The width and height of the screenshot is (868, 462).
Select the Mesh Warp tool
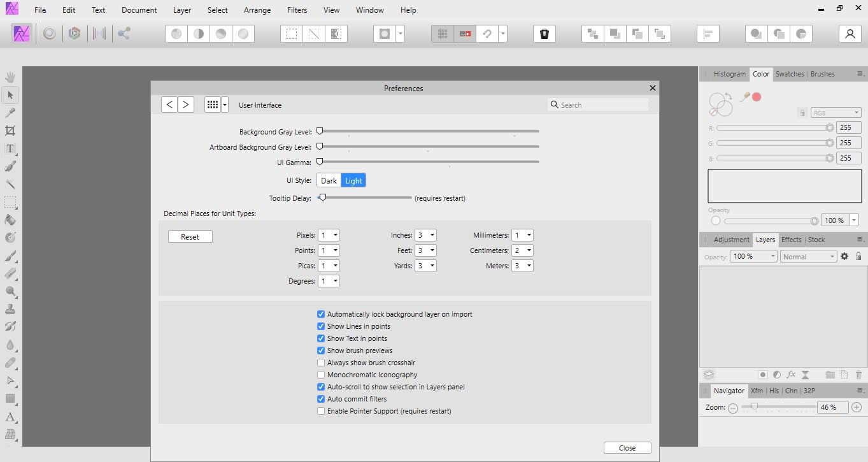click(10, 435)
